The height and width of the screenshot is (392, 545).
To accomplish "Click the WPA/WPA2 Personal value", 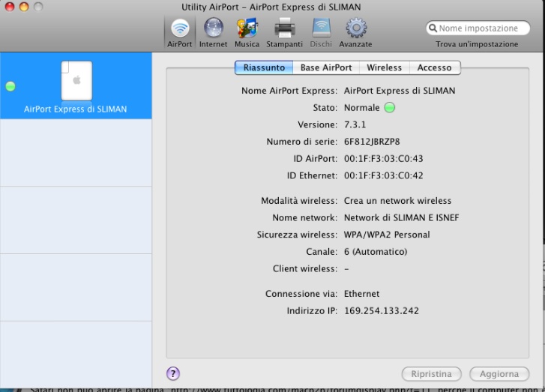I will coord(387,235).
